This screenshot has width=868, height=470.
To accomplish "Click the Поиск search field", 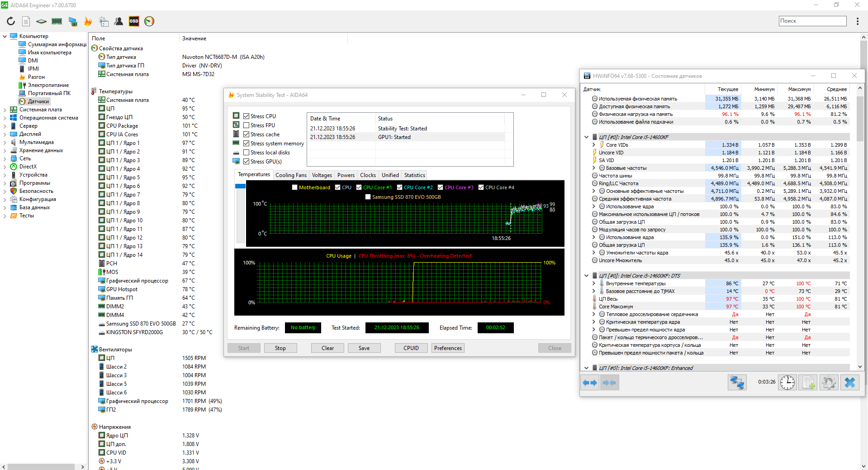I will pyautogui.click(x=812, y=21).
